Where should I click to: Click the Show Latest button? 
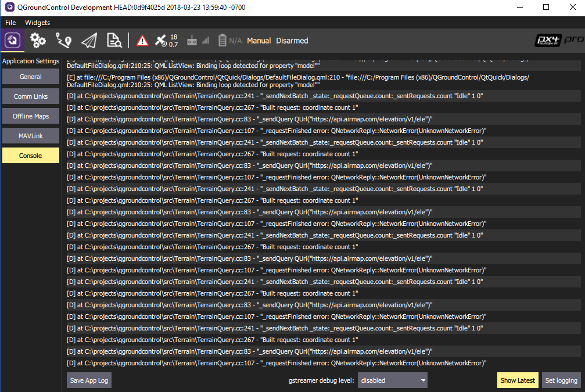tap(518, 380)
